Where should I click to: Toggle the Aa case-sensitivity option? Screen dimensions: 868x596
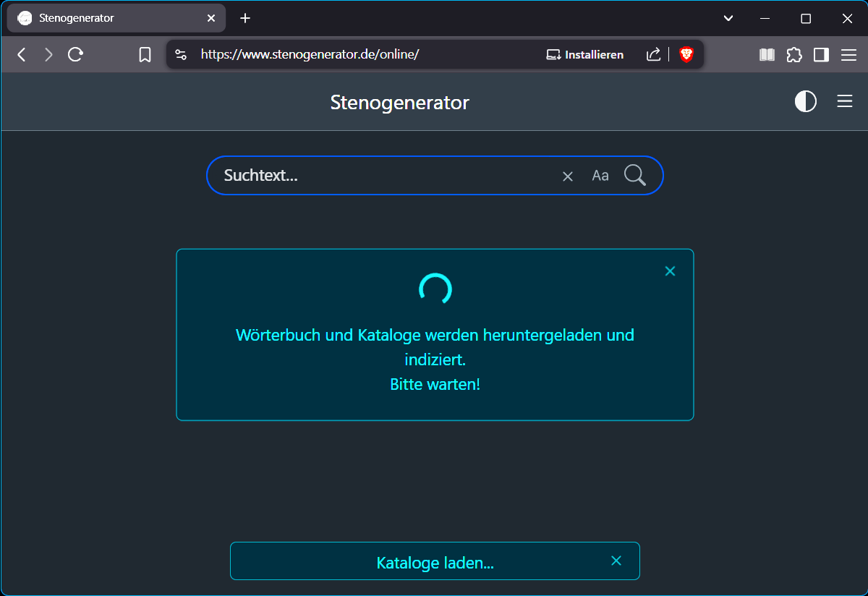[600, 176]
